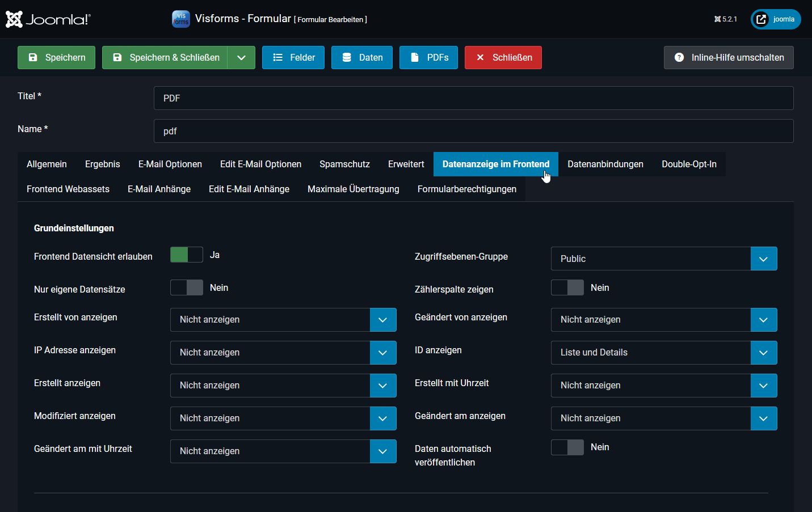Click the Visforms logo icon in the header
The width and height of the screenshot is (812, 512).
pyautogui.click(x=180, y=19)
